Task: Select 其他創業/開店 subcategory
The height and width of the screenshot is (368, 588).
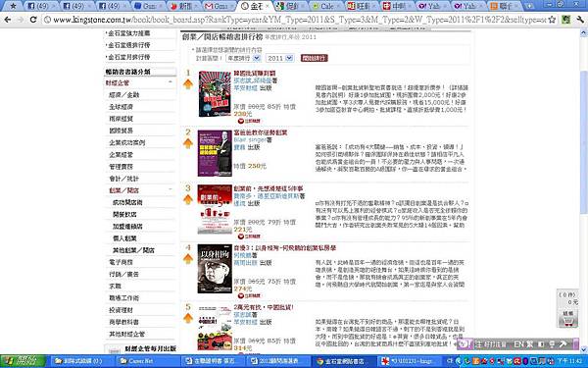Action: [x=134, y=250]
